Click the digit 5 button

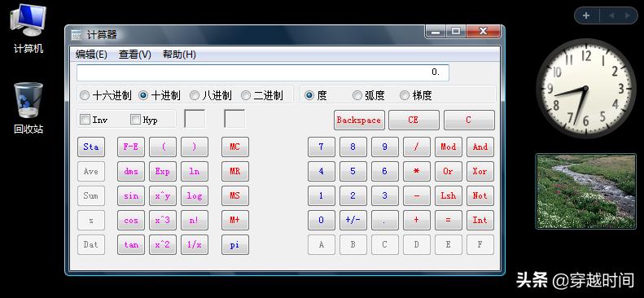(353, 172)
